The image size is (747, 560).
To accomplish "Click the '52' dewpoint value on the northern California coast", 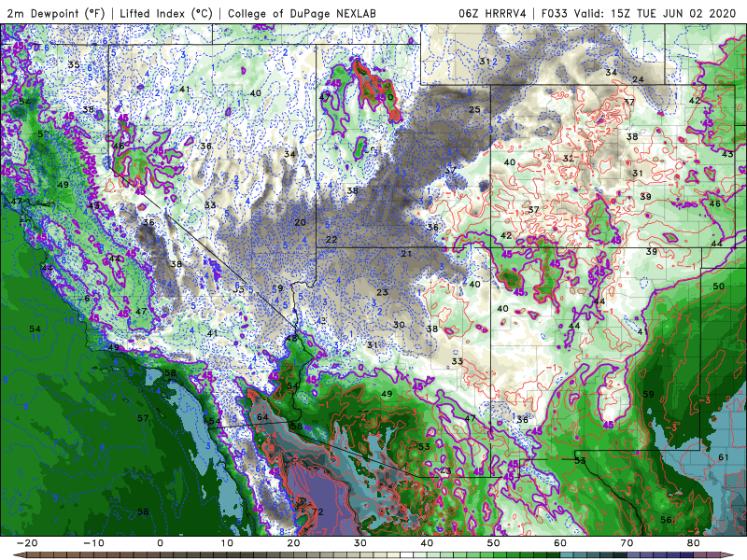I will (24, 102).
